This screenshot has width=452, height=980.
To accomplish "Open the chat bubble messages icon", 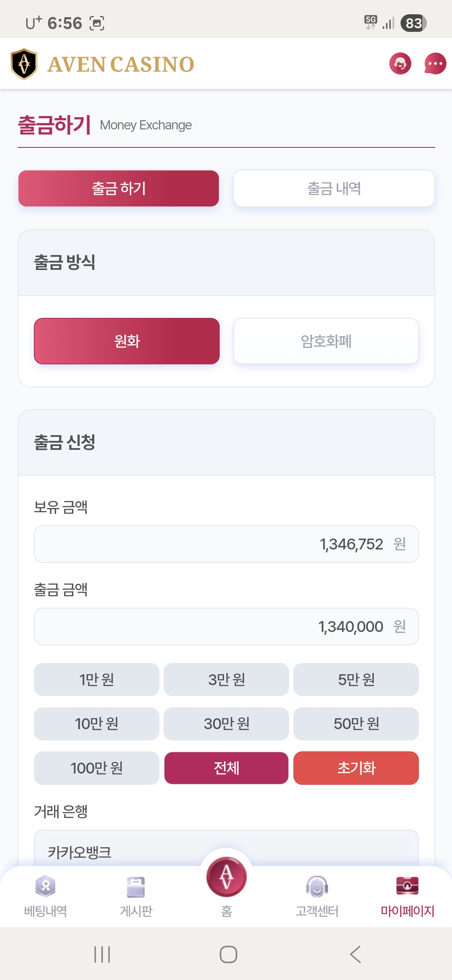I will (435, 64).
